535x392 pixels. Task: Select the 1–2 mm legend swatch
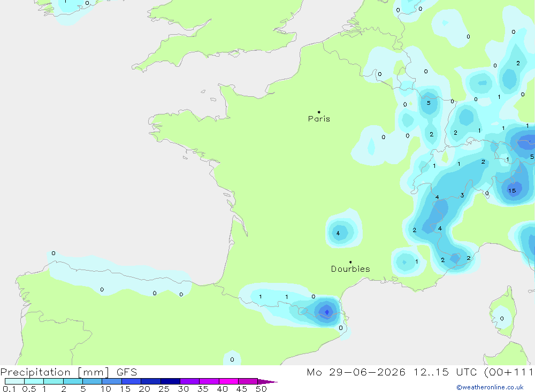[x=53, y=381]
